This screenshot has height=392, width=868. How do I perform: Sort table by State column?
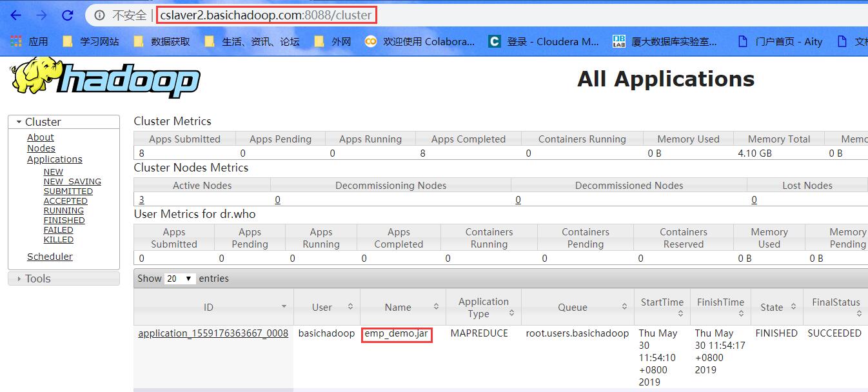tap(777, 307)
